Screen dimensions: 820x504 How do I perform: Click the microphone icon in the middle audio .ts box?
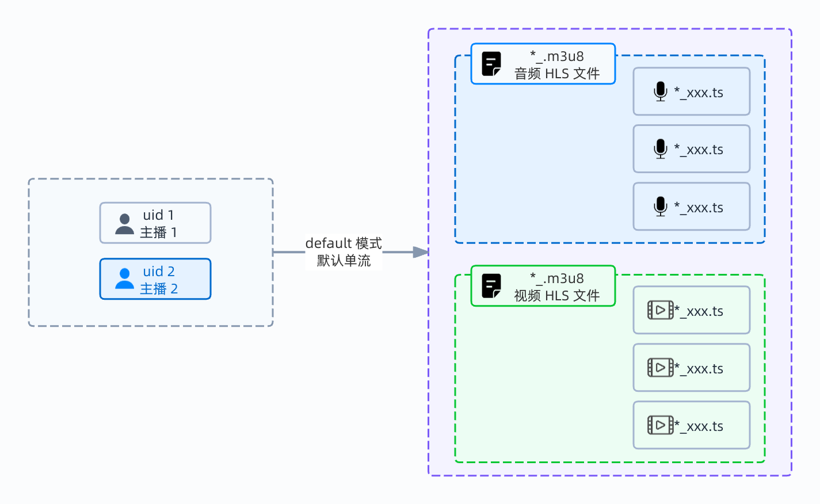661,149
